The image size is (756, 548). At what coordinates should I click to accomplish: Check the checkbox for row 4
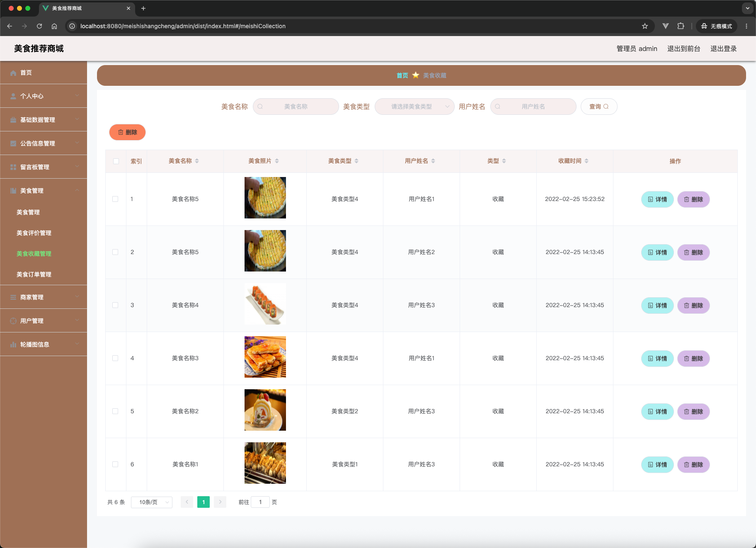click(115, 358)
